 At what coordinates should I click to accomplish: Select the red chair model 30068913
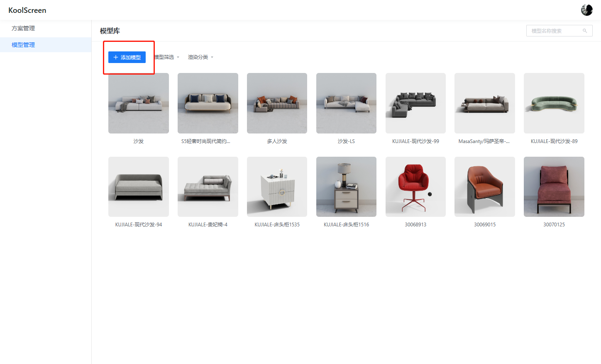click(x=415, y=187)
